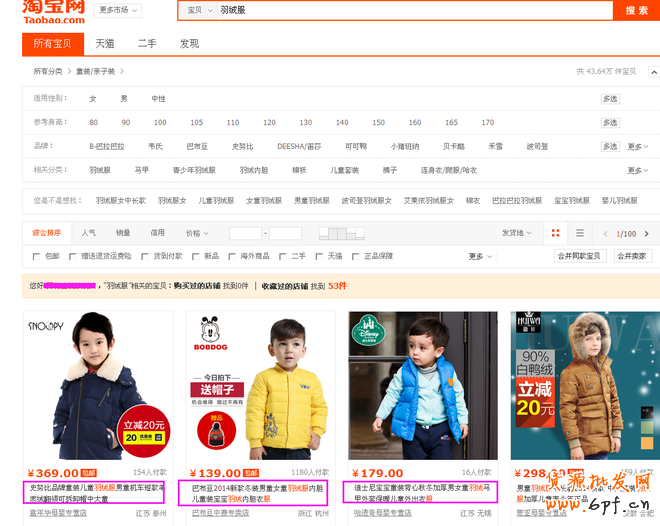Enable the 包邮 free shipping checkbox
The width and height of the screenshot is (660, 526).
38,256
